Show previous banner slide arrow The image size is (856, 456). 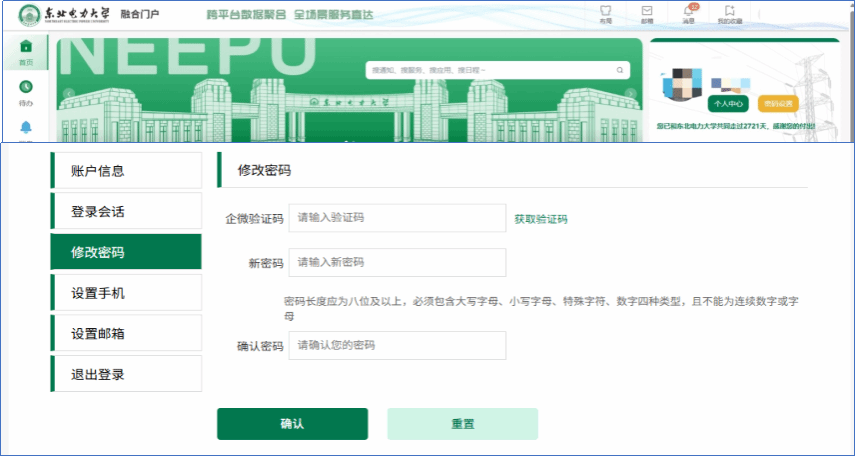pos(69,93)
